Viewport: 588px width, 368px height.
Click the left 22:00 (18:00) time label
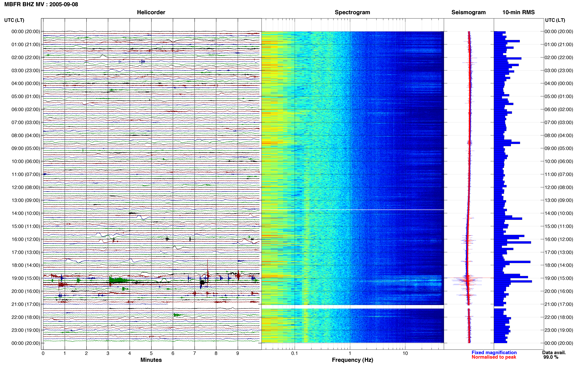point(26,317)
